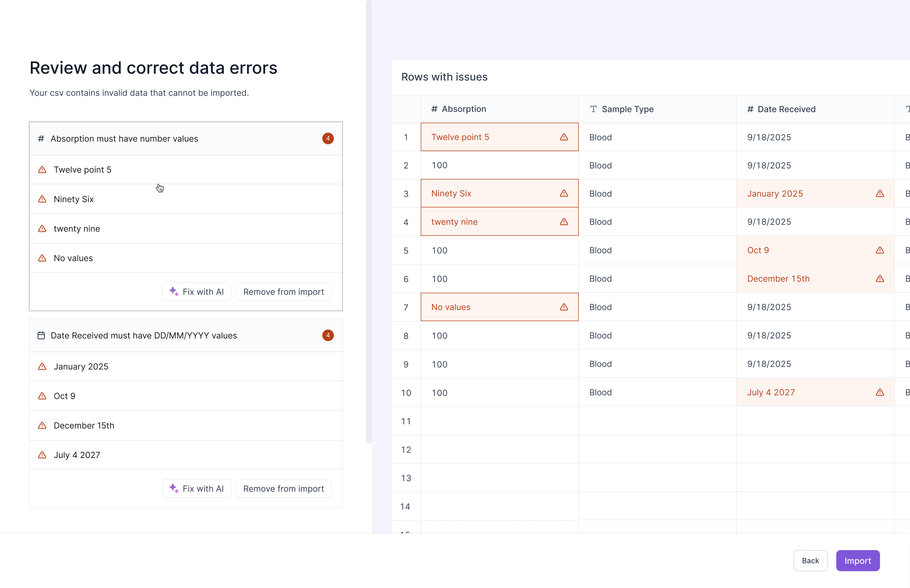Click warning icon in July 4 2027 cell
The image size is (910, 588).
(880, 392)
